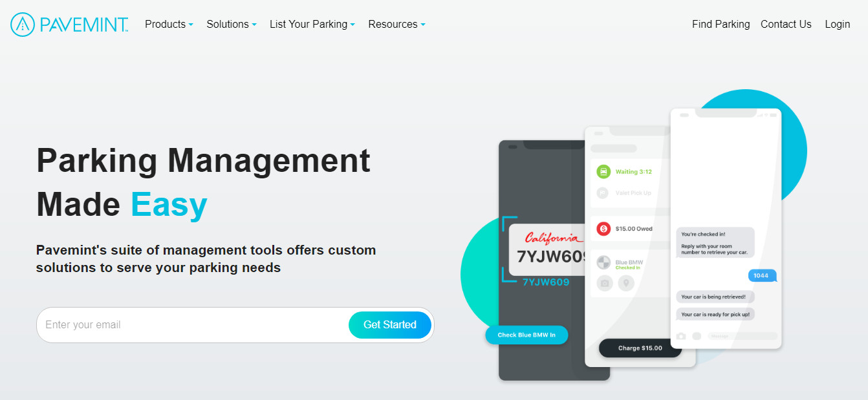Click the Login link
Viewport: 868px width, 400px height.
837,24
